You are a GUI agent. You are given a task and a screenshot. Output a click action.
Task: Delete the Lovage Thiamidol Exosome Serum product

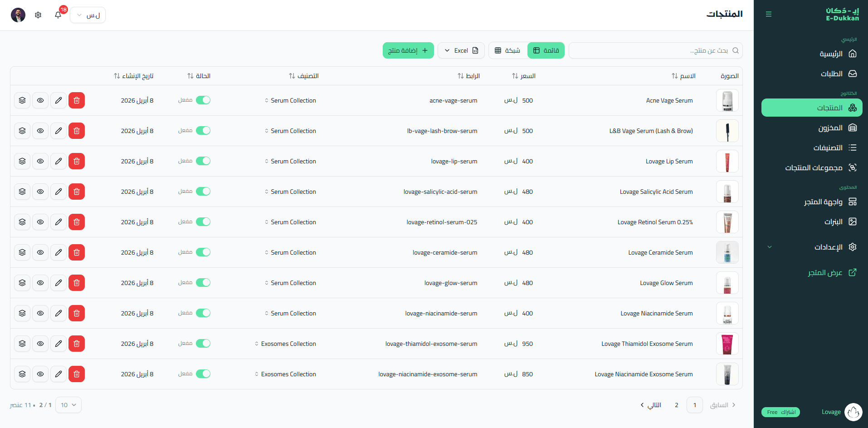[77, 344]
